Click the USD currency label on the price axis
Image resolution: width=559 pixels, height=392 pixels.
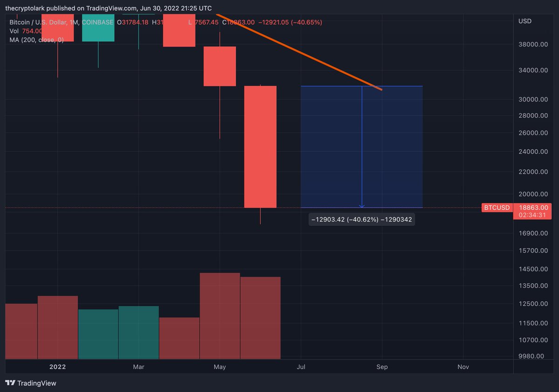click(x=525, y=21)
